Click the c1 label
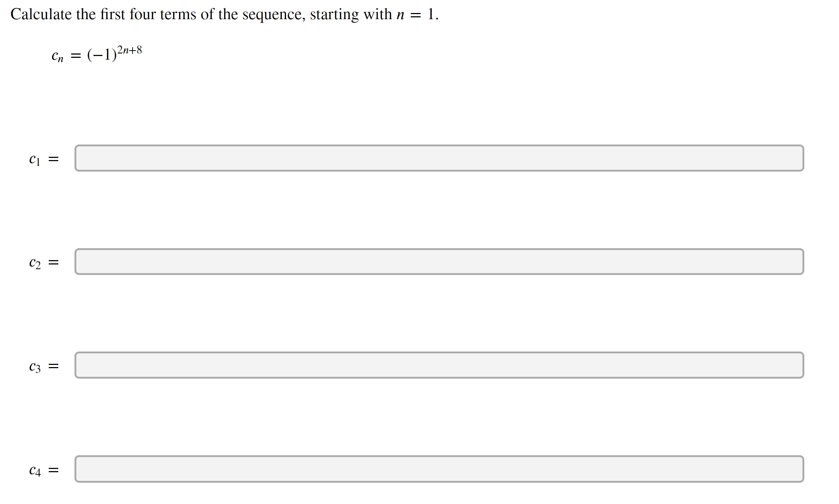Viewport: 839px width, 504px height. [x=34, y=158]
